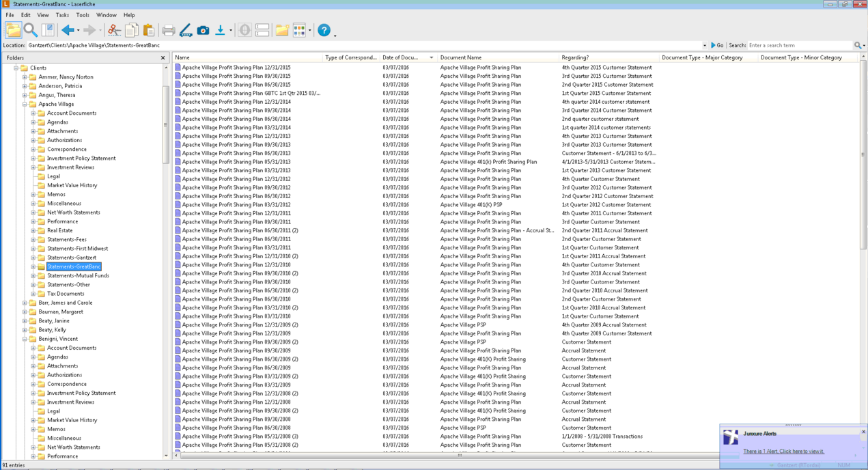868x470 pixels.
Task: Click the document list vertical scrollbar
Action: point(863,155)
